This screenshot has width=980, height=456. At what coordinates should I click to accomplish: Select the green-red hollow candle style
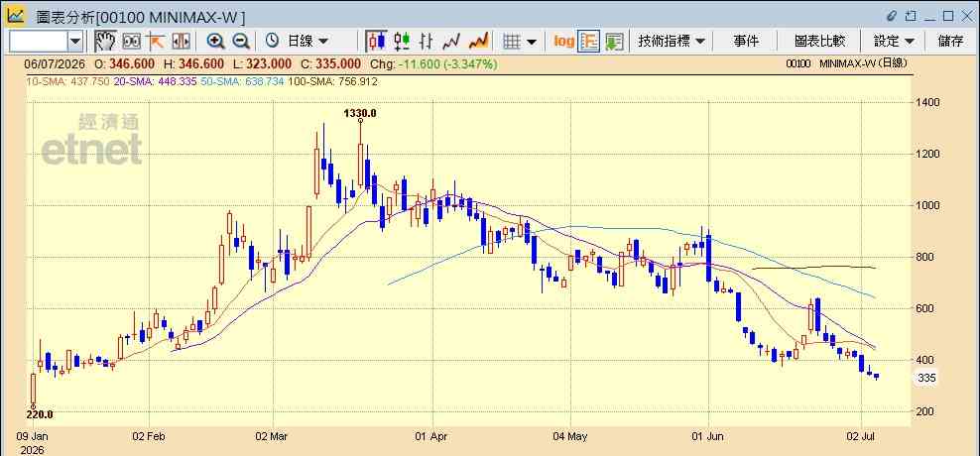[x=402, y=42]
